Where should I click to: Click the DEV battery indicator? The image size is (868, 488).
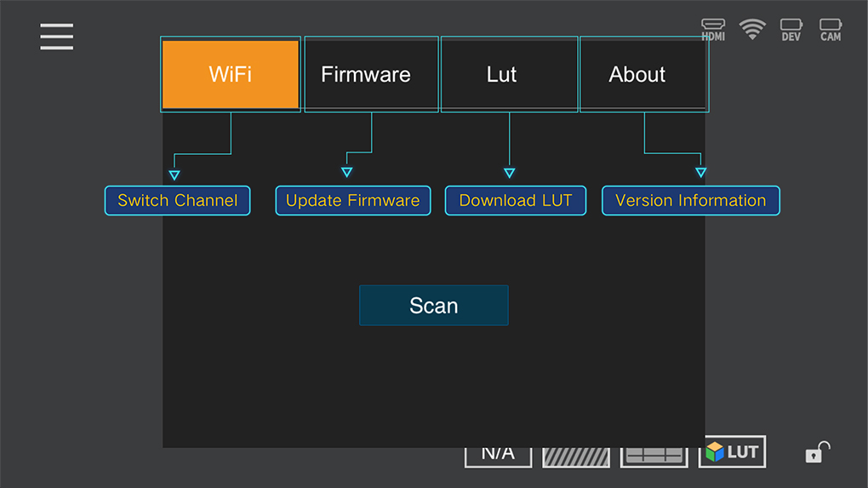coord(791,30)
